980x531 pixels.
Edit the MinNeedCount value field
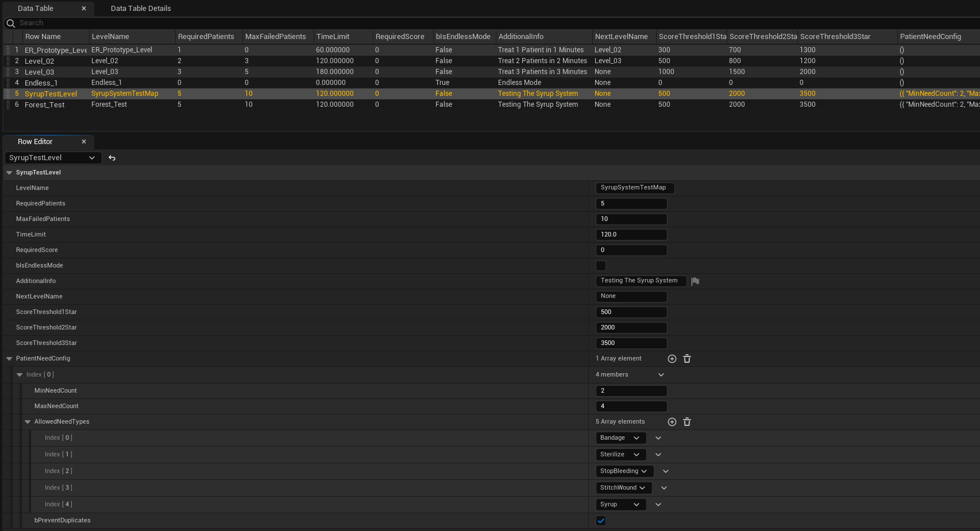click(x=631, y=391)
